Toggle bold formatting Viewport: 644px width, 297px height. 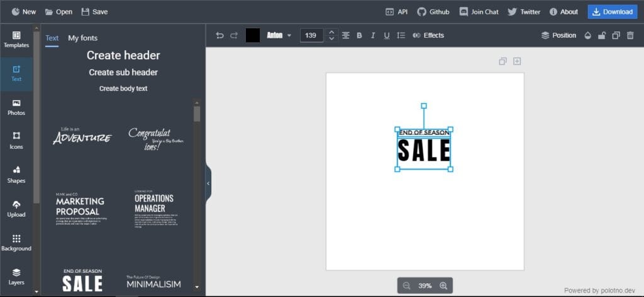pyautogui.click(x=359, y=36)
